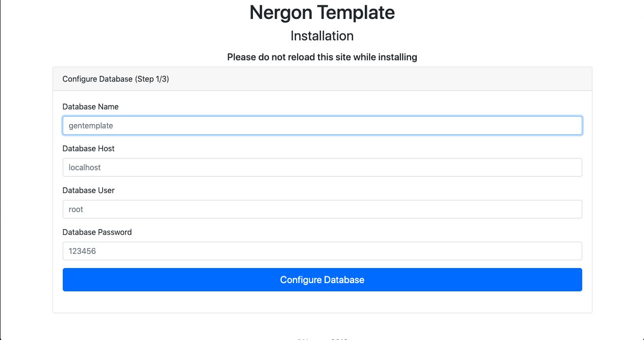Image resolution: width=644 pixels, height=340 pixels.
Task: Click the 'Nergon Template' page title
Action: [x=322, y=13]
